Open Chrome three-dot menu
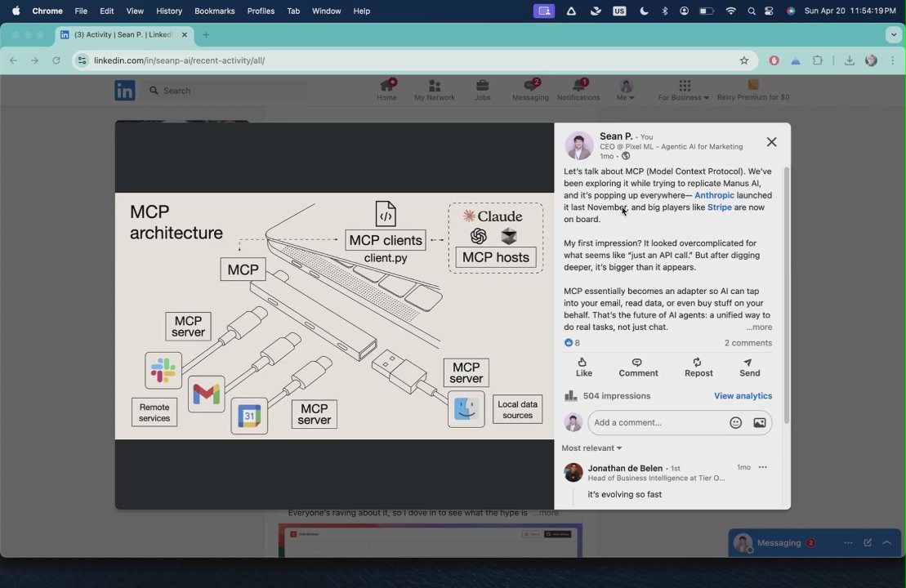 (893, 60)
